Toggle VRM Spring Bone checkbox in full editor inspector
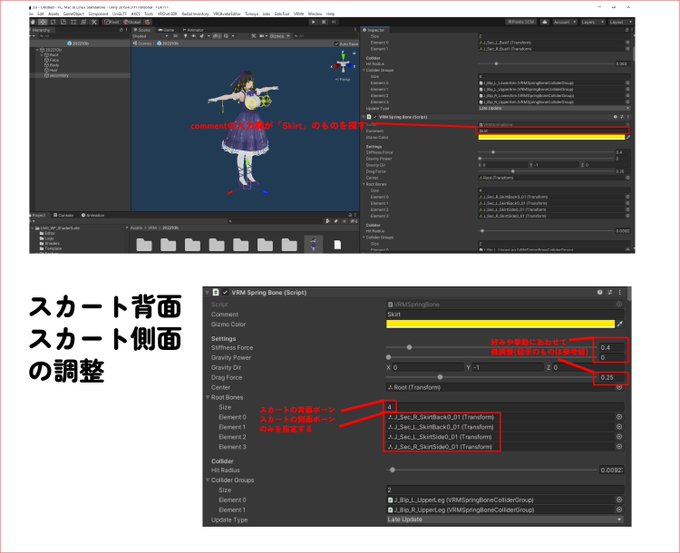 (375, 117)
